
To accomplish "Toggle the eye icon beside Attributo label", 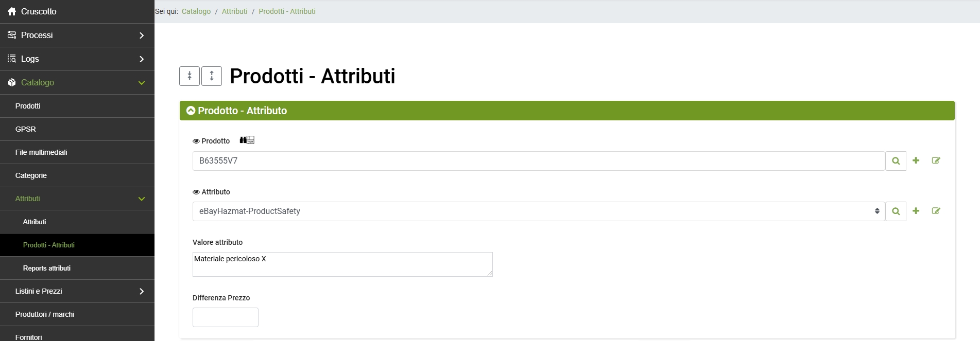I will pos(196,192).
